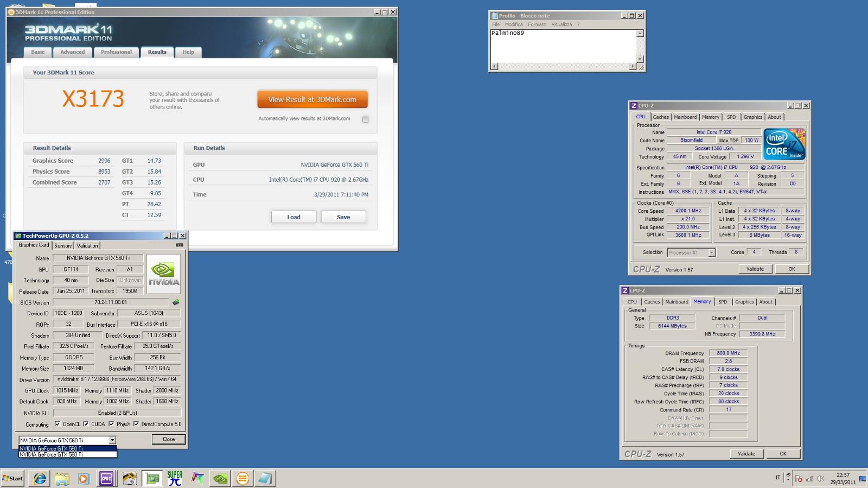Click Notepad vertical scrollbar up arrow

tap(640, 34)
